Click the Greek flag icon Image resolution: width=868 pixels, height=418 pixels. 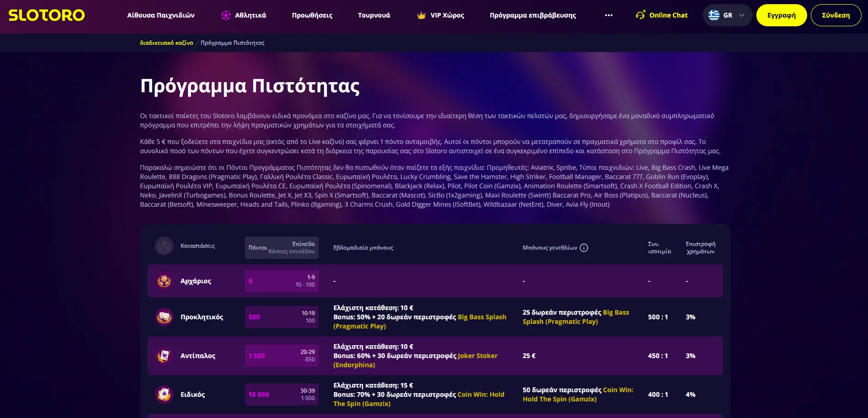pyautogui.click(x=714, y=15)
